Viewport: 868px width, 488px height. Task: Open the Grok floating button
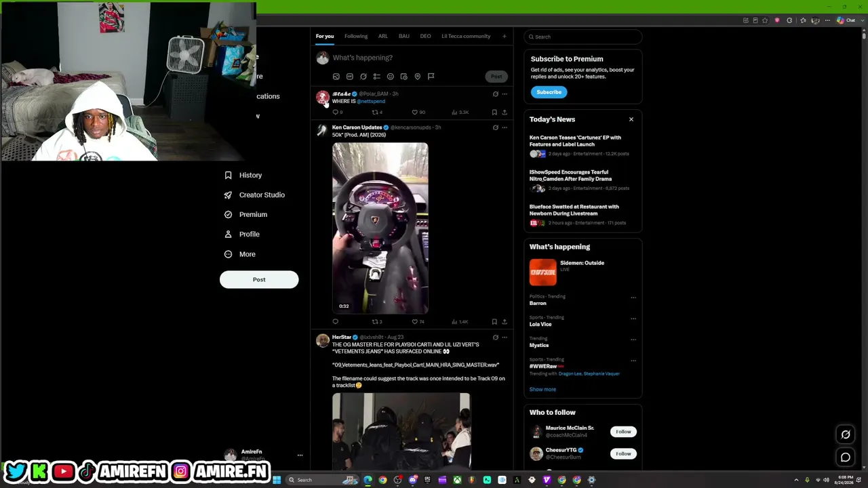(x=846, y=434)
